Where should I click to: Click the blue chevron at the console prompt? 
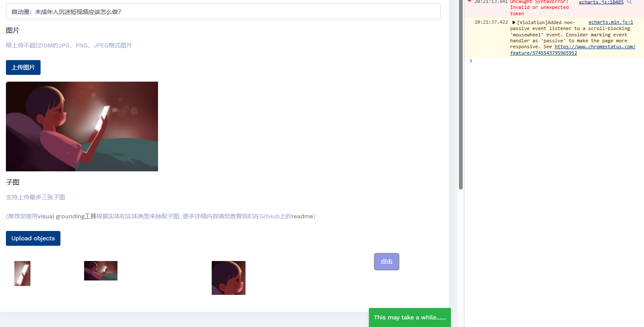471,60
